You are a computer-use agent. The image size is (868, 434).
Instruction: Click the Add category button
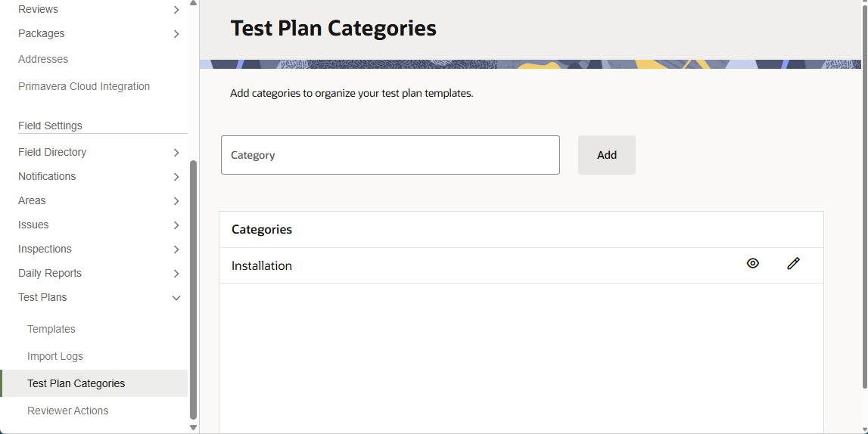[x=606, y=155]
